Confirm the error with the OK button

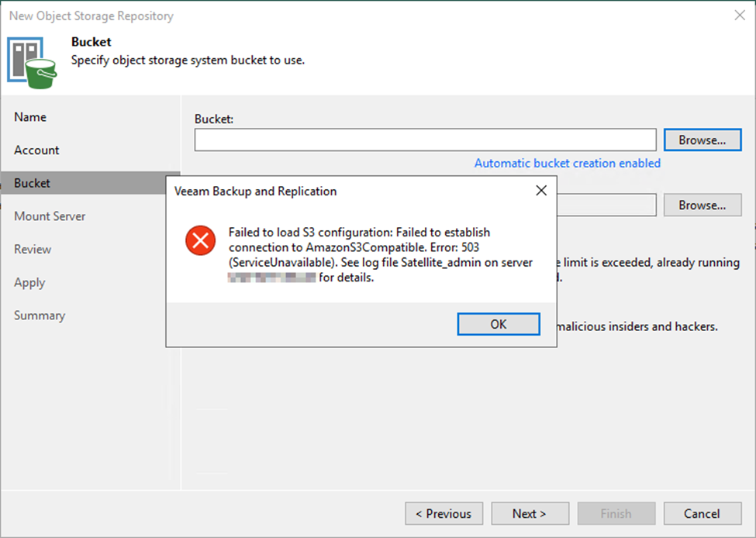[499, 324]
